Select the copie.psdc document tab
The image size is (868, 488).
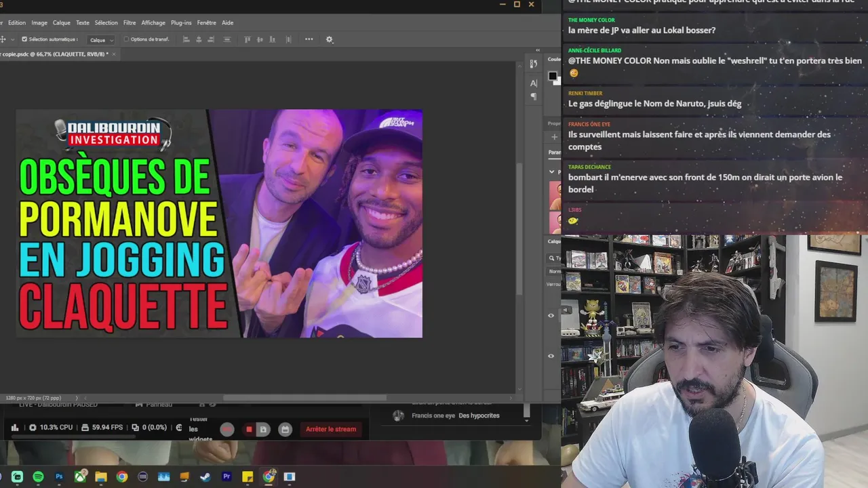(54, 54)
